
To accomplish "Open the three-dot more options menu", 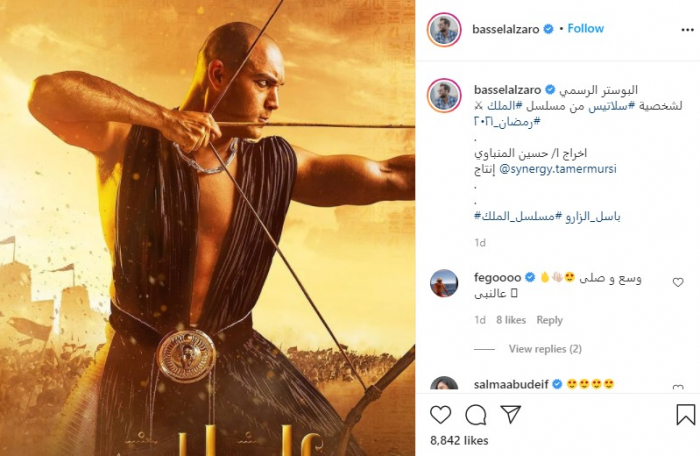I will click(x=687, y=30).
